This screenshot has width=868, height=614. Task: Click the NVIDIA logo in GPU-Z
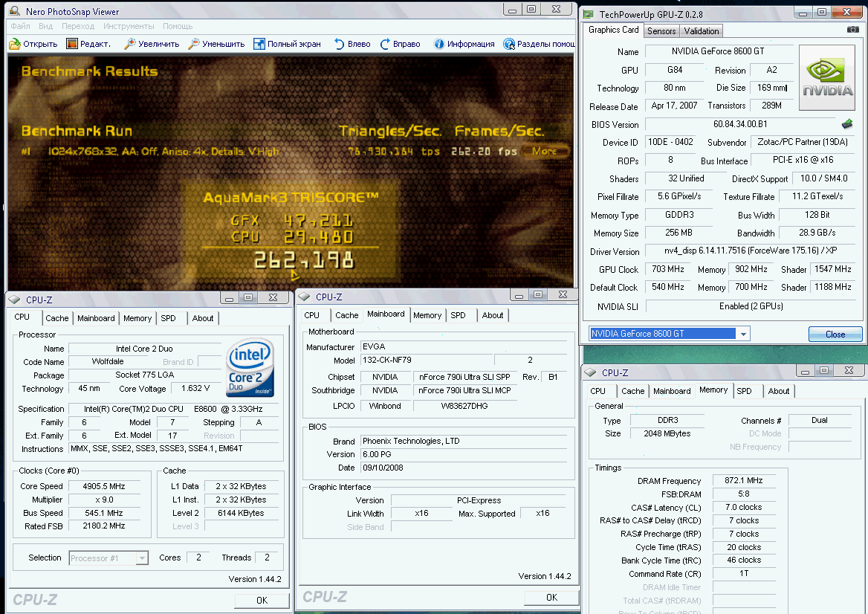[x=827, y=79]
